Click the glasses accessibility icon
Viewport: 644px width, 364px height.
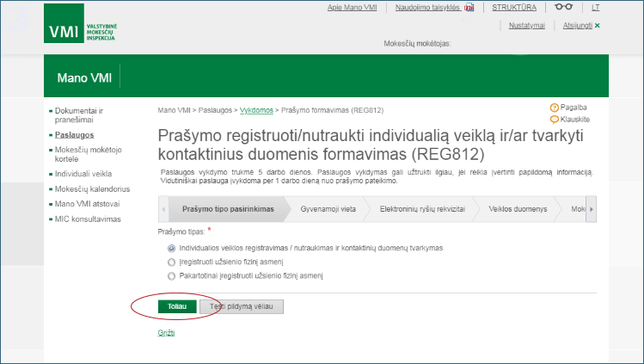pos(563,7)
